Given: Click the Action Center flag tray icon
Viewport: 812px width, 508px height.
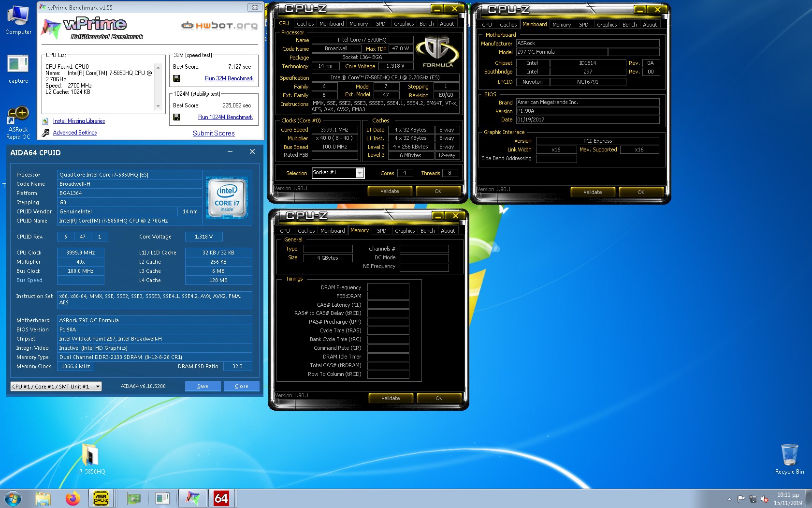Looking at the screenshot, I should point(741,499).
